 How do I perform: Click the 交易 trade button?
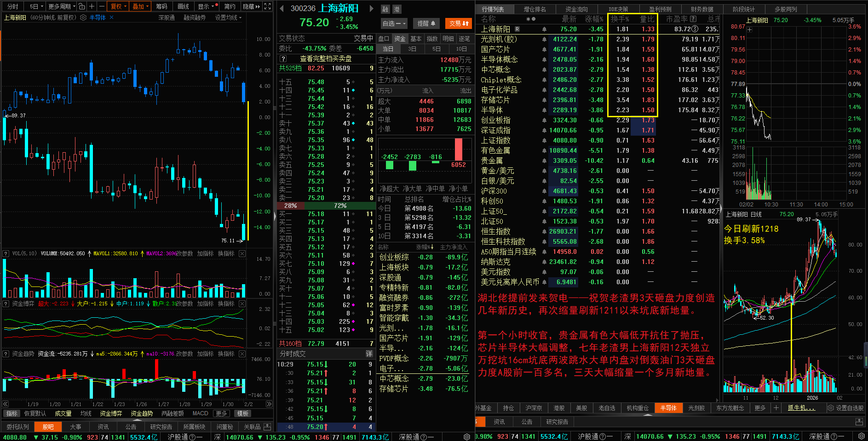click(459, 23)
